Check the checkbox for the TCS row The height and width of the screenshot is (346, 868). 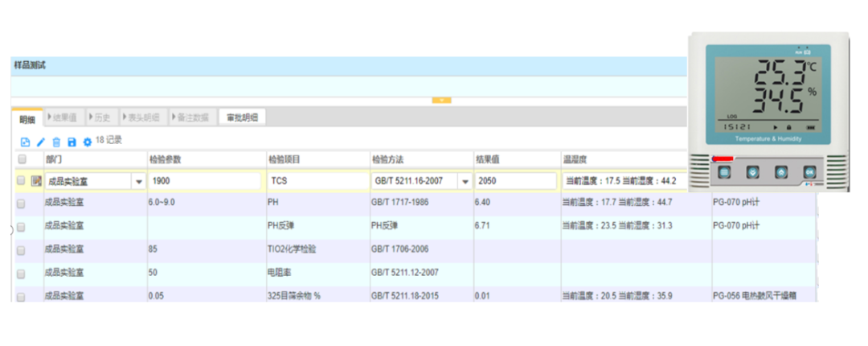pyautogui.click(x=21, y=181)
